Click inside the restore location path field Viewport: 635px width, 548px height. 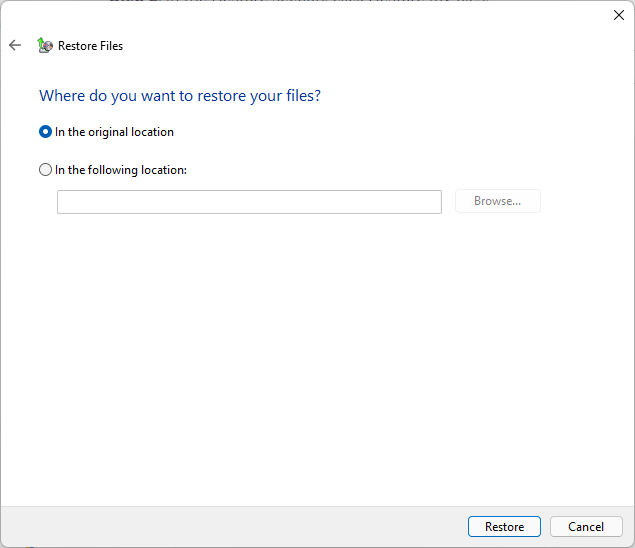[248, 202]
